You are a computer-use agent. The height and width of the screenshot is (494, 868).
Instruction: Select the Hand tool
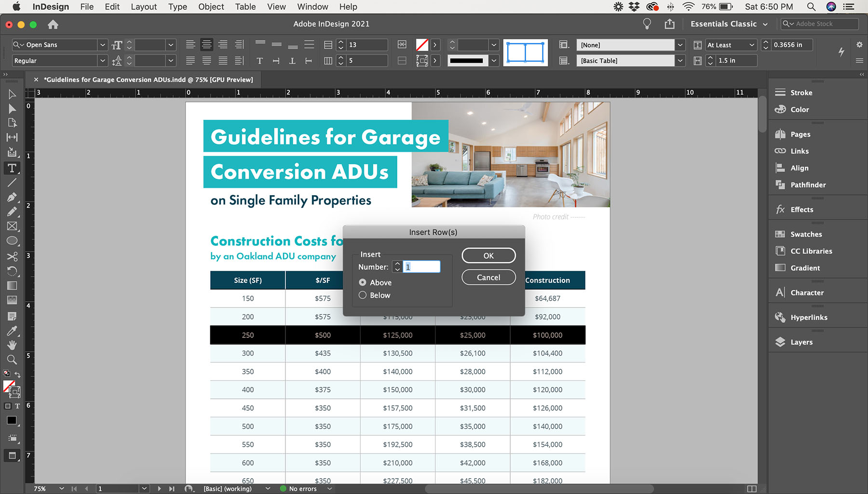tap(12, 345)
